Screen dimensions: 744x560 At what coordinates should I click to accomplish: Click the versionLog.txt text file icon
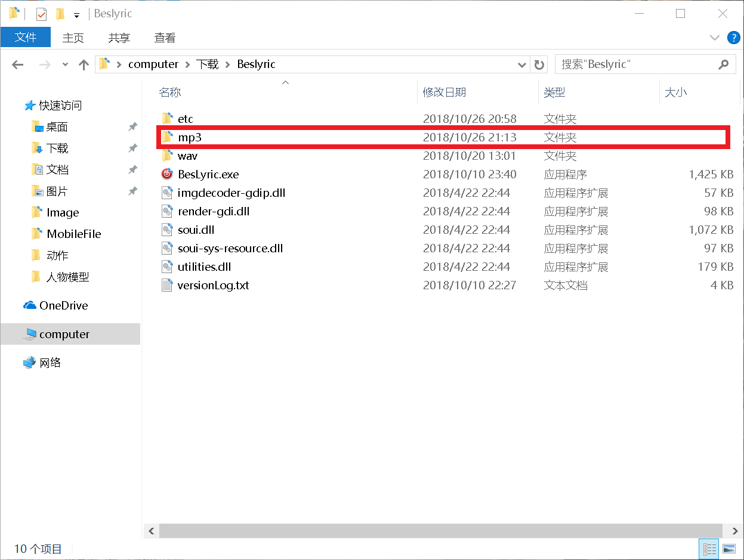point(167,285)
